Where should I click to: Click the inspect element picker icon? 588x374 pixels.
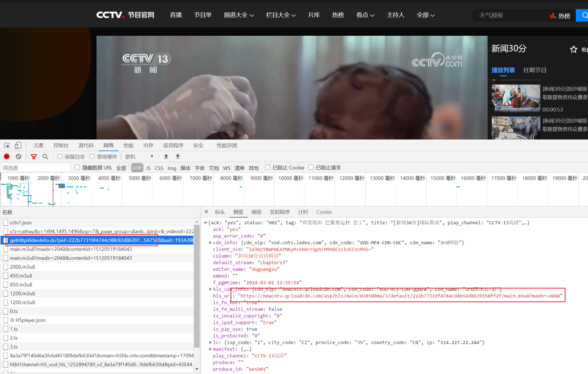(7, 146)
